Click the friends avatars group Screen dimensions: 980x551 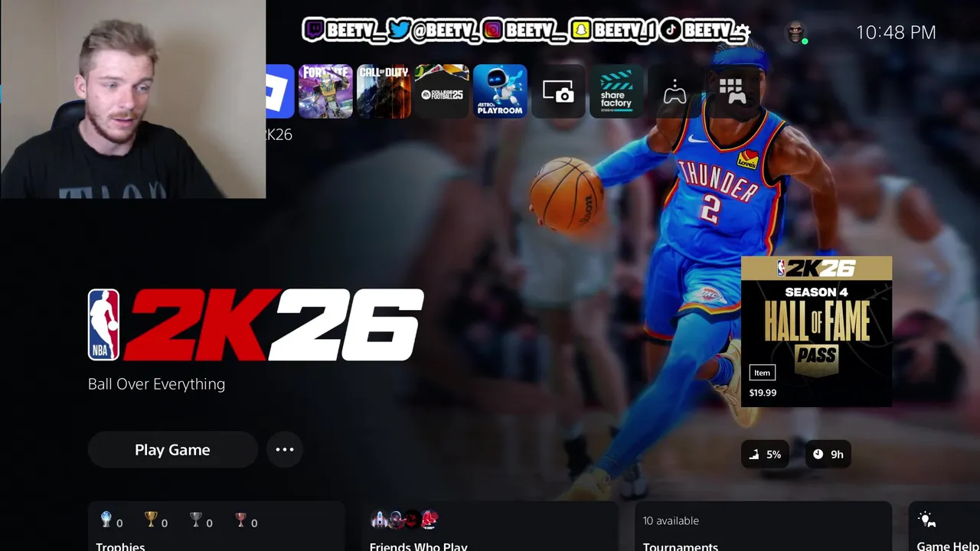(x=404, y=520)
